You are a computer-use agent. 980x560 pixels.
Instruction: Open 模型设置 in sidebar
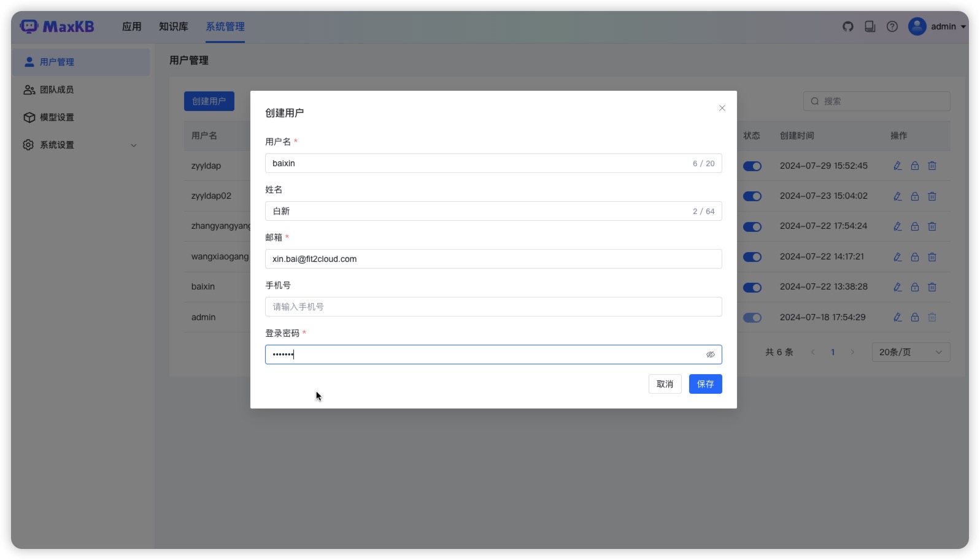click(x=80, y=117)
